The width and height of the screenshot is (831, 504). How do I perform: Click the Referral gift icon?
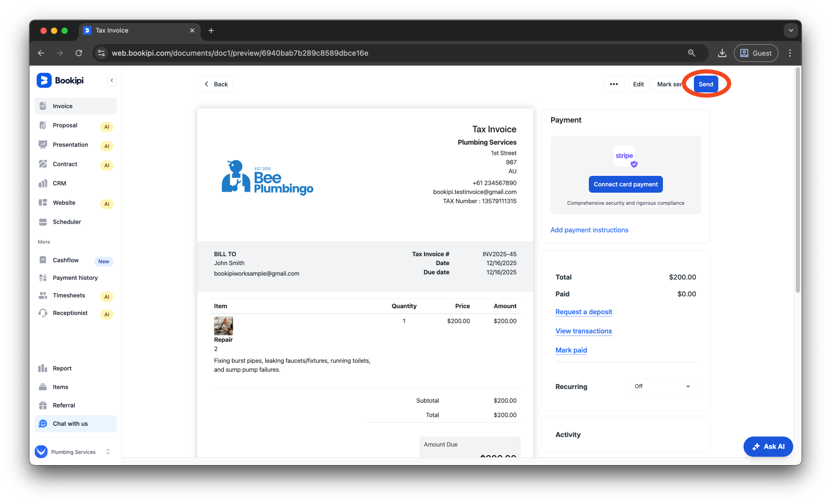pyautogui.click(x=43, y=405)
